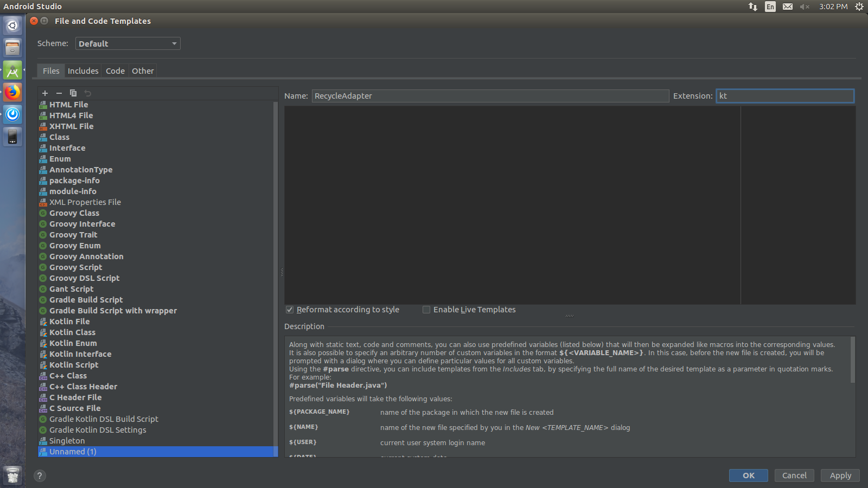Click the Cancel button

[794, 476]
